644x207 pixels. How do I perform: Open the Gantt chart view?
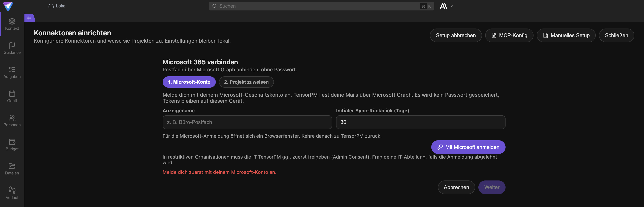pos(12,97)
